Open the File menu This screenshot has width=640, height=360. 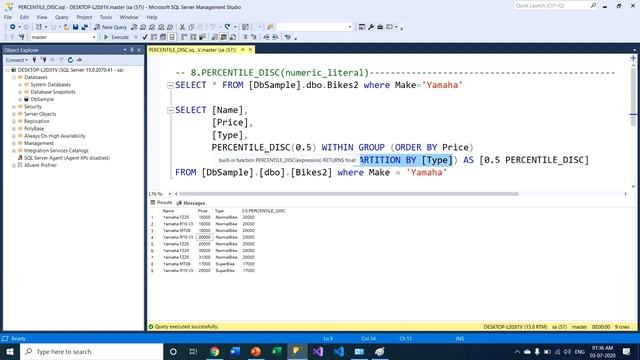pos(8,17)
